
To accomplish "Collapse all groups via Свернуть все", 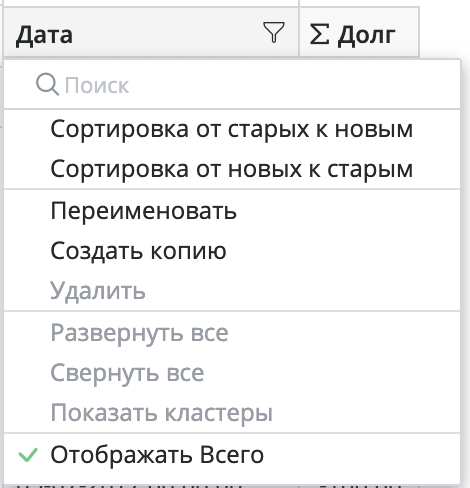I will coord(232,373).
